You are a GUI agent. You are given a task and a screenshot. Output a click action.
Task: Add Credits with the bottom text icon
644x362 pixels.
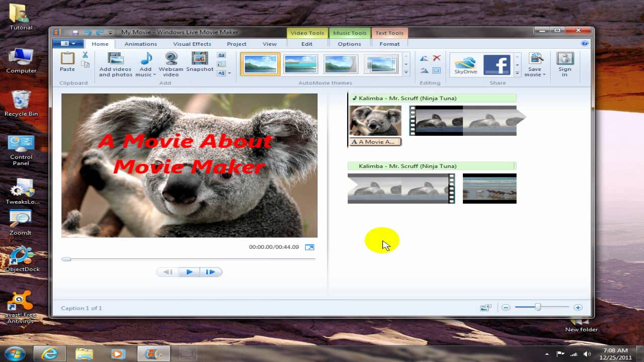click(x=221, y=73)
